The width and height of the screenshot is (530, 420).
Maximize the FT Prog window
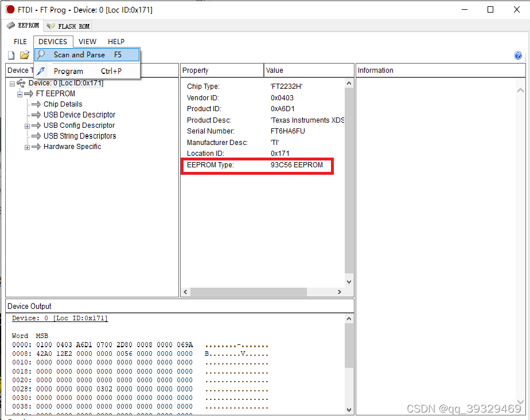point(490,9)
